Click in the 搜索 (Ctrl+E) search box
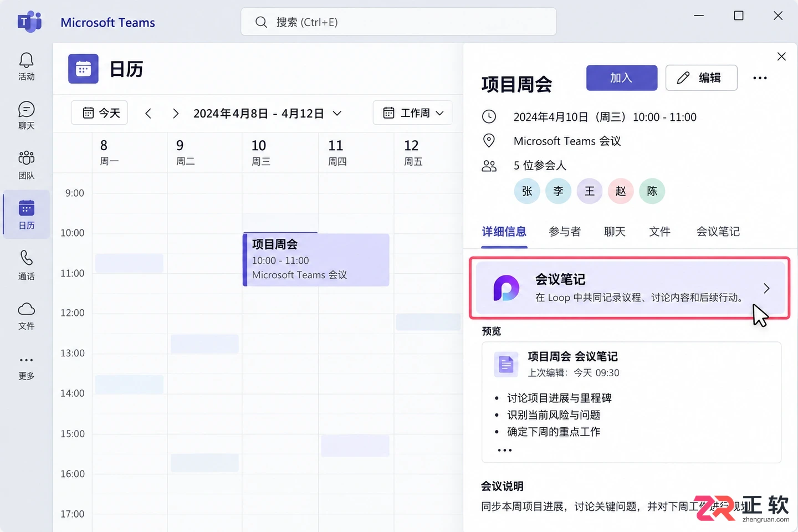 (398, 22)
